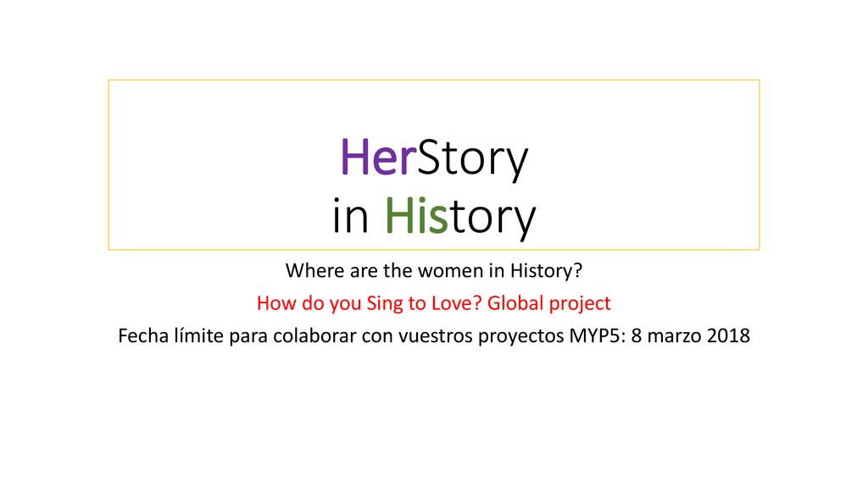Click the 'Fecha límite para colaborar' deadline line

[x=434, y=335]
